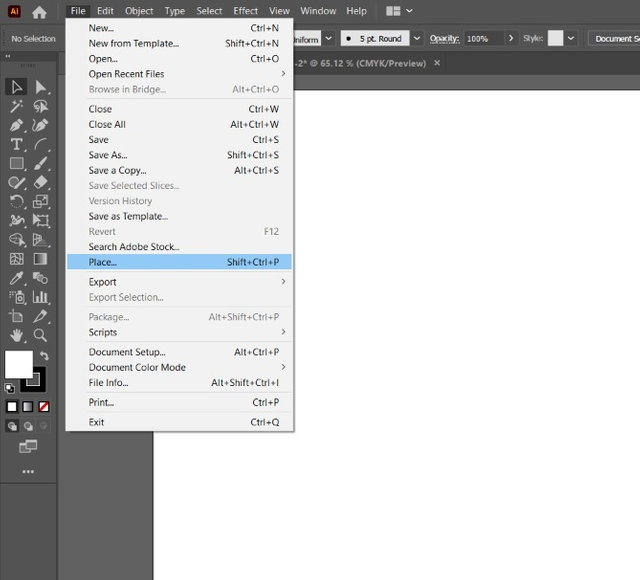Select the Gradient tool
This screenshot has width=640, height=580.
(x=40, y=259)
